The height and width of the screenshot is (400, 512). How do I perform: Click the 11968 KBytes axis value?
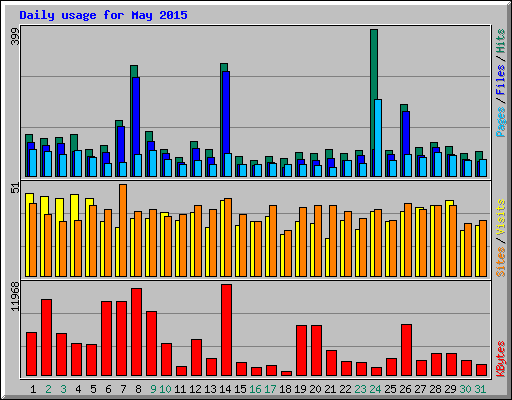[15, 296]
